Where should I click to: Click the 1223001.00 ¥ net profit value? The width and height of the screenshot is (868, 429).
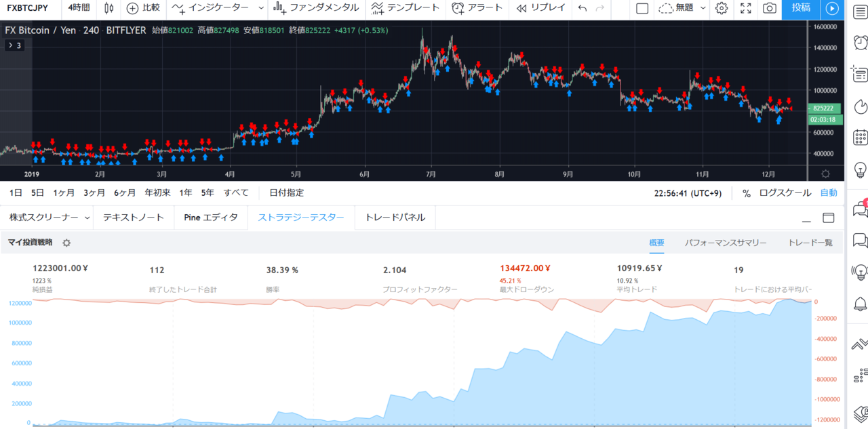pyautogui.click(x=60, y=270)
